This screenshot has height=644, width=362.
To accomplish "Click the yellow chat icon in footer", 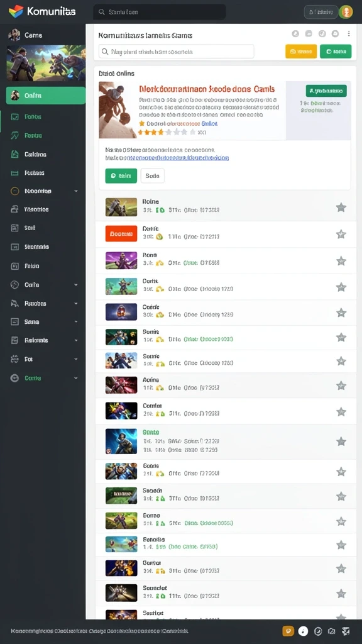I will point(288,631).
